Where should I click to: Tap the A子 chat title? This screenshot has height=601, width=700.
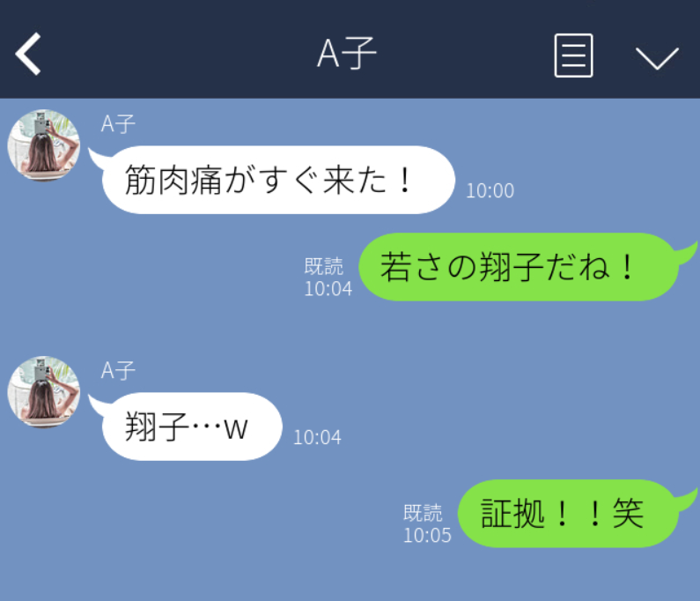tap(347, 53)
